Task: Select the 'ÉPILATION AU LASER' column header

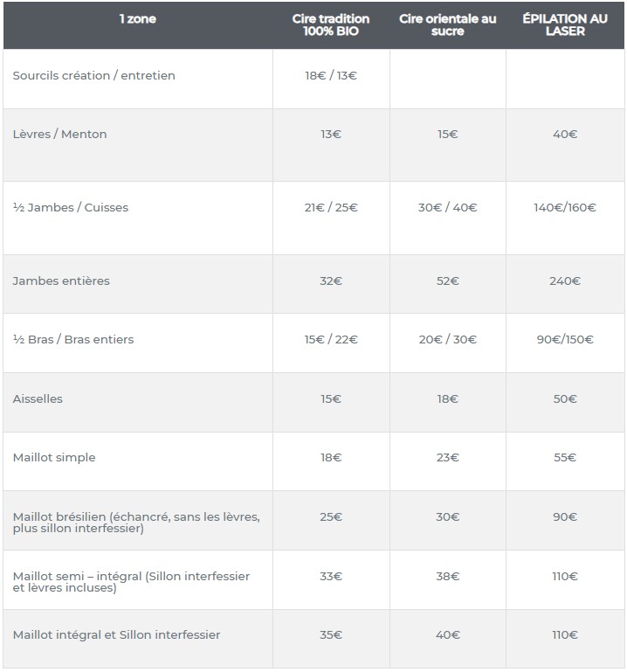Action: (x=565, y=25)
